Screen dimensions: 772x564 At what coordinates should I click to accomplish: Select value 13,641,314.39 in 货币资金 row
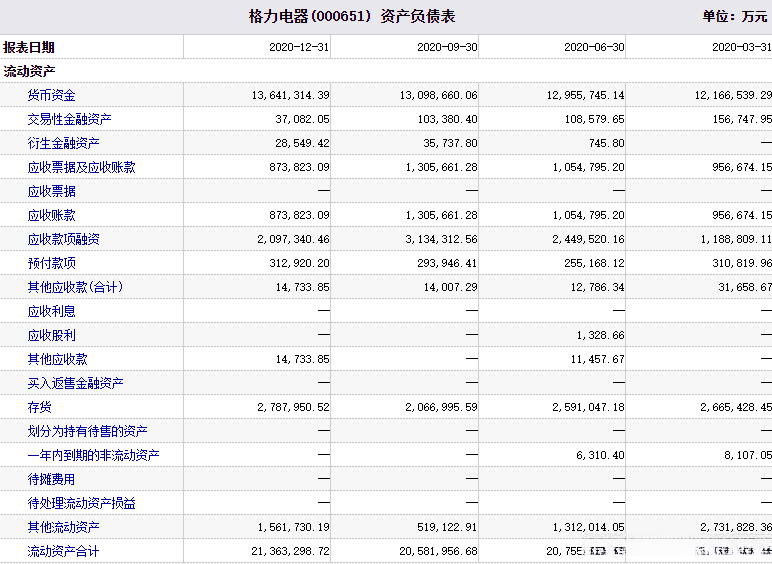290,95
